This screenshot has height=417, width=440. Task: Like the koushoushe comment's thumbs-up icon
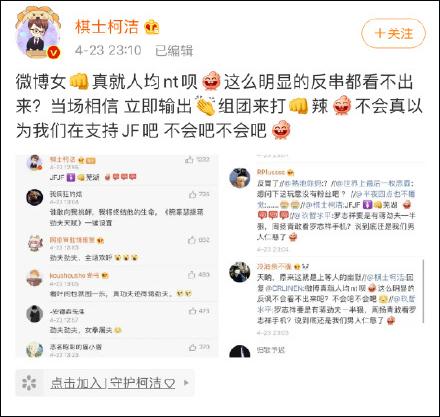(192, 275)
